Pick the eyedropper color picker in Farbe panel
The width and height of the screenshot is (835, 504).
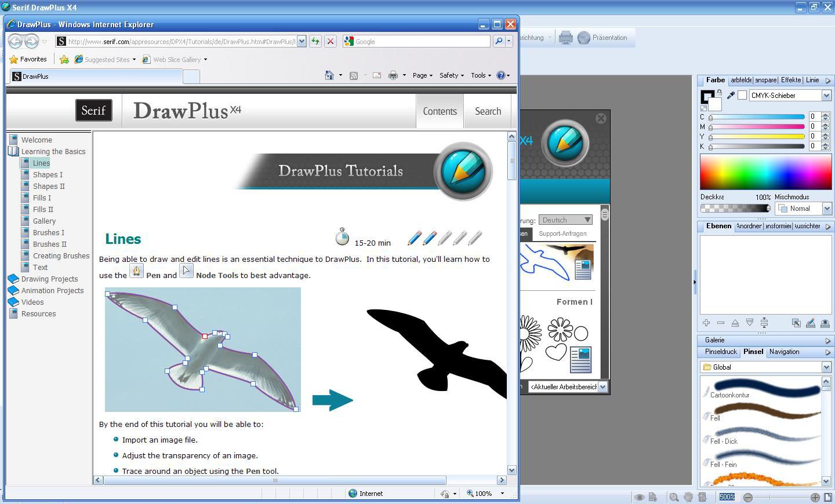pyautogui.click(x=731, y=96)
